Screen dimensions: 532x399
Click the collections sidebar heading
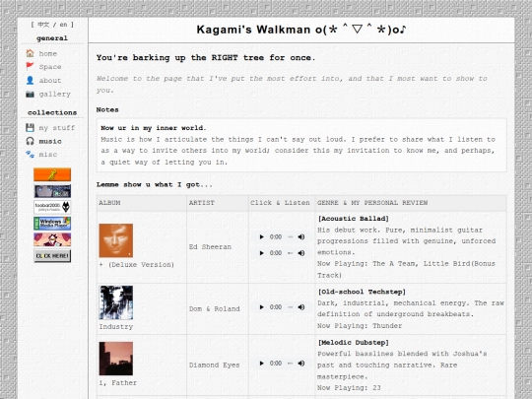pos(52,112)
